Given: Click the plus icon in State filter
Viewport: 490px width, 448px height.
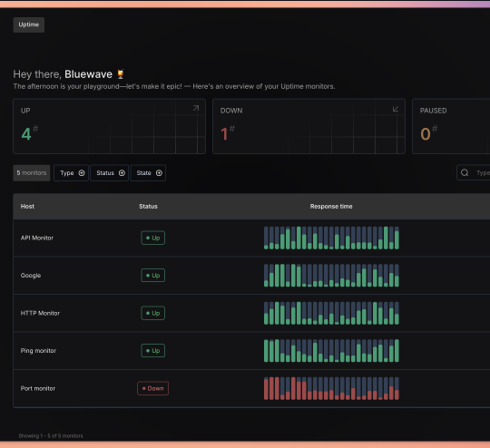Looking at the screenshot, I should [x=159, y=173].
